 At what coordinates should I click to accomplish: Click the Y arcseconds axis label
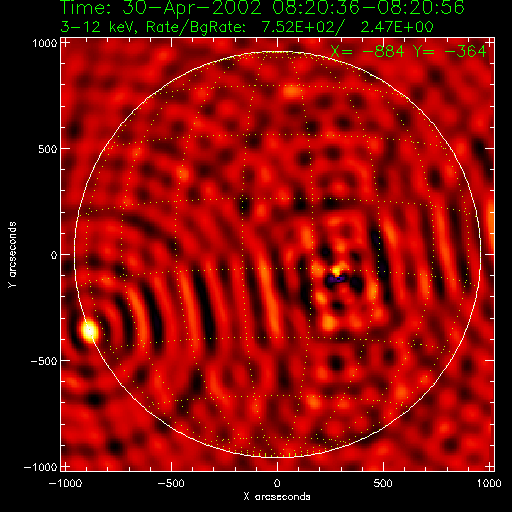pyautogui.click(x=12, y=254)
